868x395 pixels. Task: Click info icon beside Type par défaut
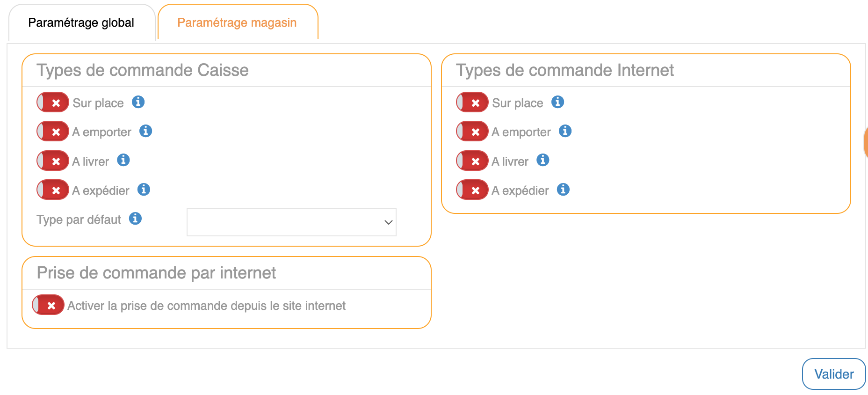135,219
